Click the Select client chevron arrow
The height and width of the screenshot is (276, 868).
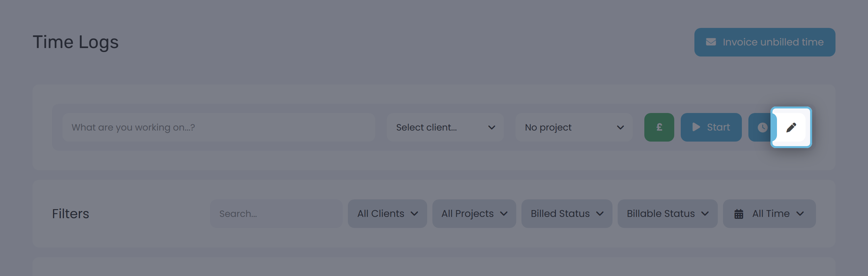tap(492, 128)
